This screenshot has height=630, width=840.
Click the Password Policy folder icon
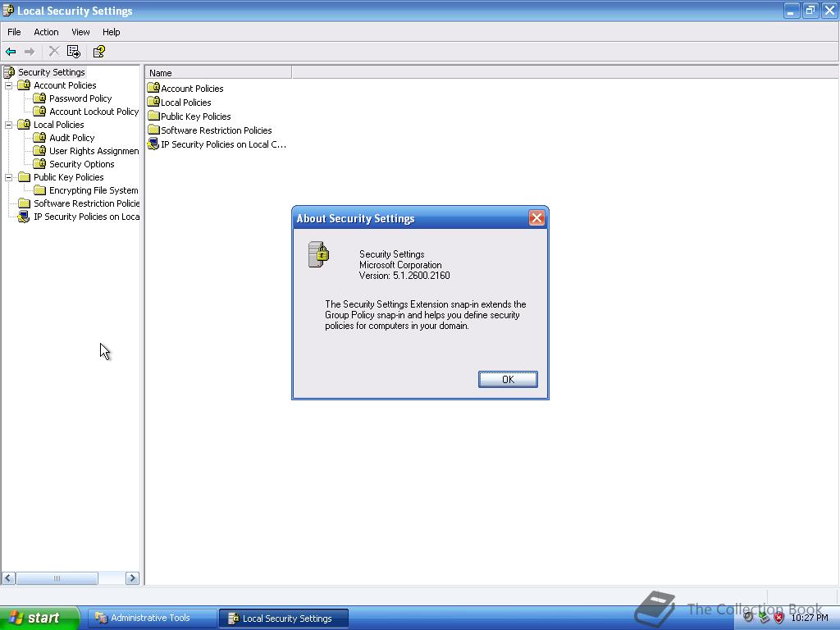pos(39,98)
